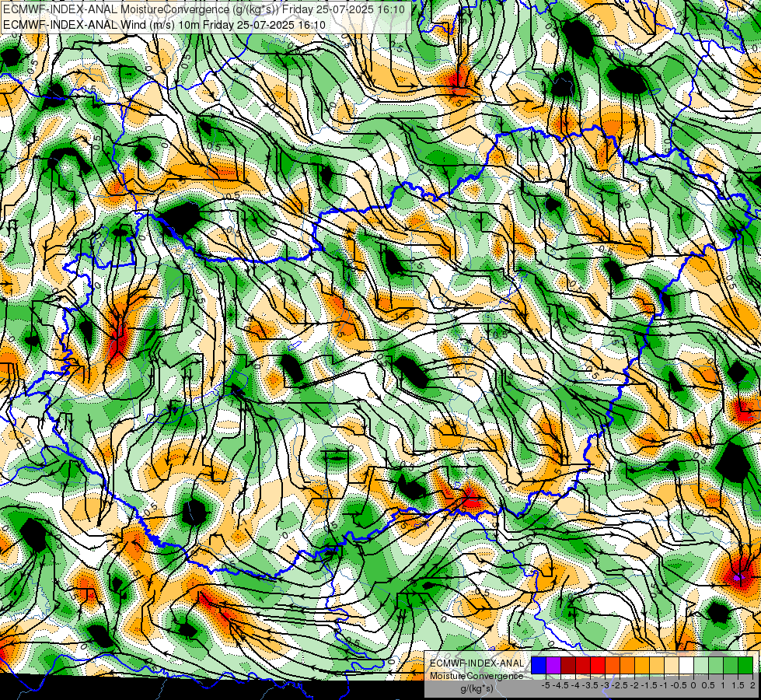The image size is (761, 700).
Task: Select the darkest red legend swatch
Action: [x=568, y=665]
